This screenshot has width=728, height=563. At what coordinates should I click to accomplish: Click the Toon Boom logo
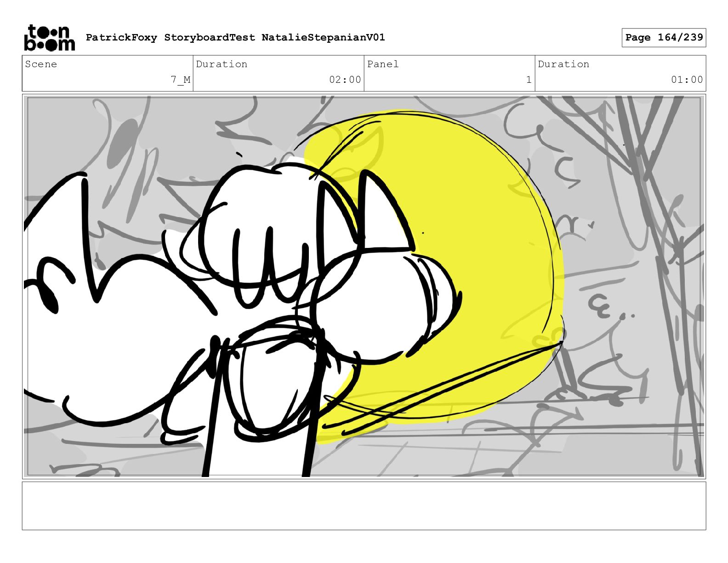pos(49,38)
